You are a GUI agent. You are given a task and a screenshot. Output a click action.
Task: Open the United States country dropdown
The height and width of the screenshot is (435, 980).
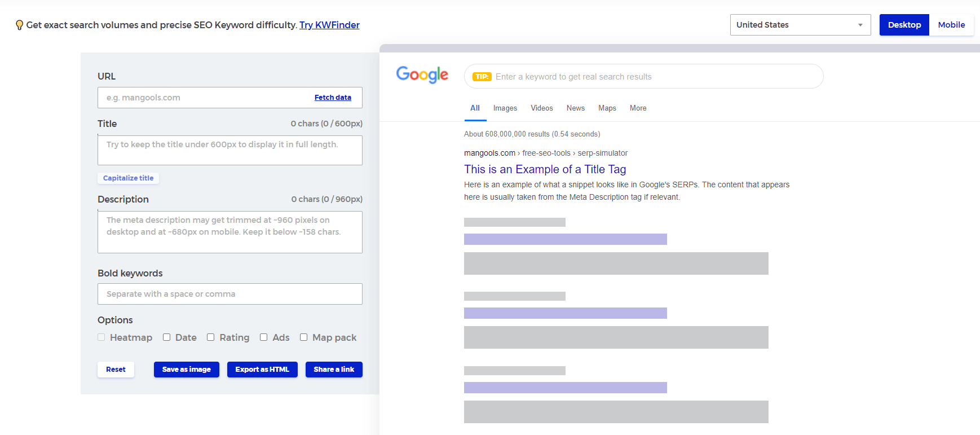pyautogui.click(x=801, y=25)
